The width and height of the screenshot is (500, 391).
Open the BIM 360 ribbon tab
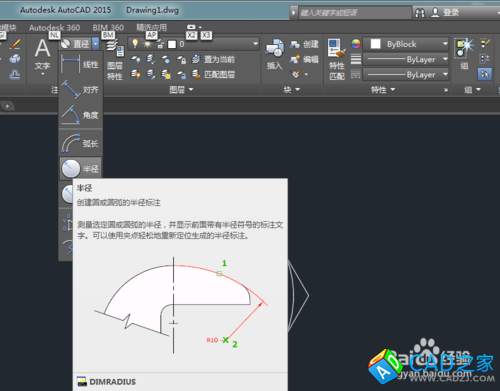108,27
